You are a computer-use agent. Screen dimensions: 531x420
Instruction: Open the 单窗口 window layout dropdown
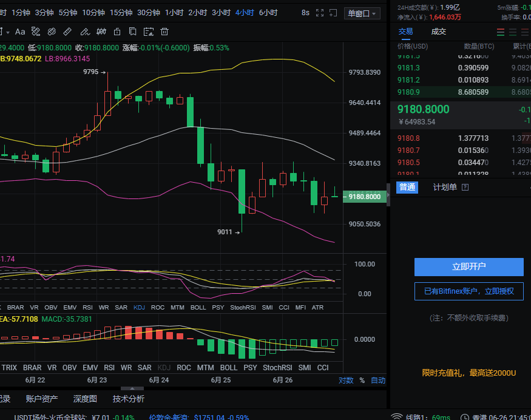click(x=362, y=13)
